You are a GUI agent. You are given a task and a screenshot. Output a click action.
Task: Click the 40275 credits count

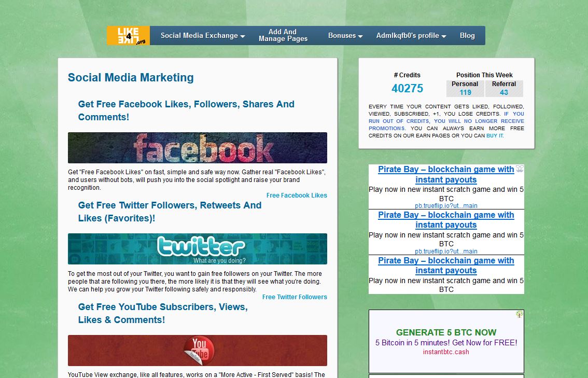[407, 89]
